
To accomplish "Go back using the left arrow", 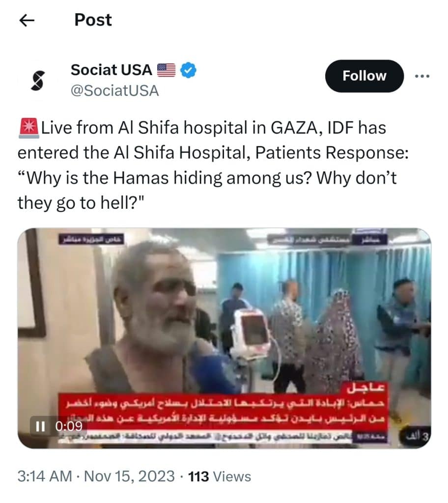I will pyautogui.click(x=27, y=21).
